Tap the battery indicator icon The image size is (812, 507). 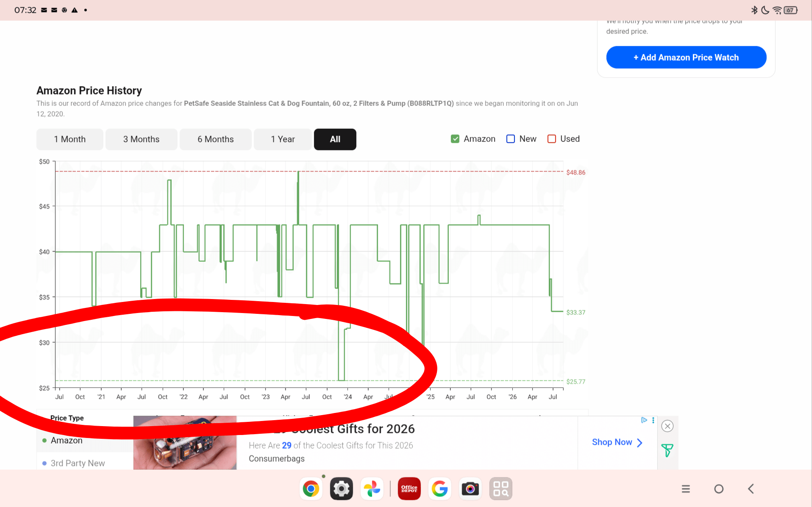pyautogui.click(x=791, y=10)
